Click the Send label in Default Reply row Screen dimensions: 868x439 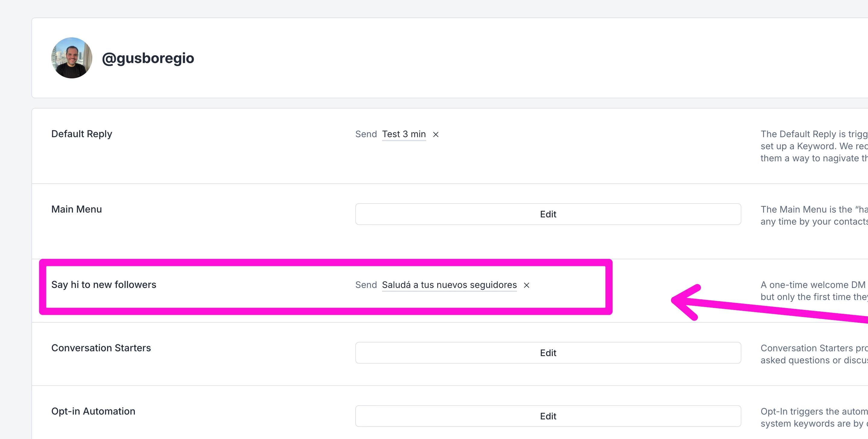click(x=366, y=134)
